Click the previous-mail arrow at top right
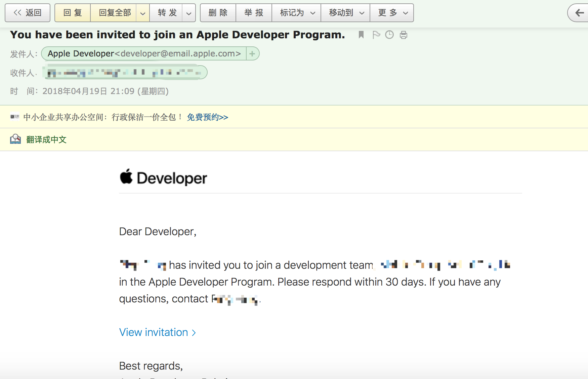 click(x=579, y=13)
